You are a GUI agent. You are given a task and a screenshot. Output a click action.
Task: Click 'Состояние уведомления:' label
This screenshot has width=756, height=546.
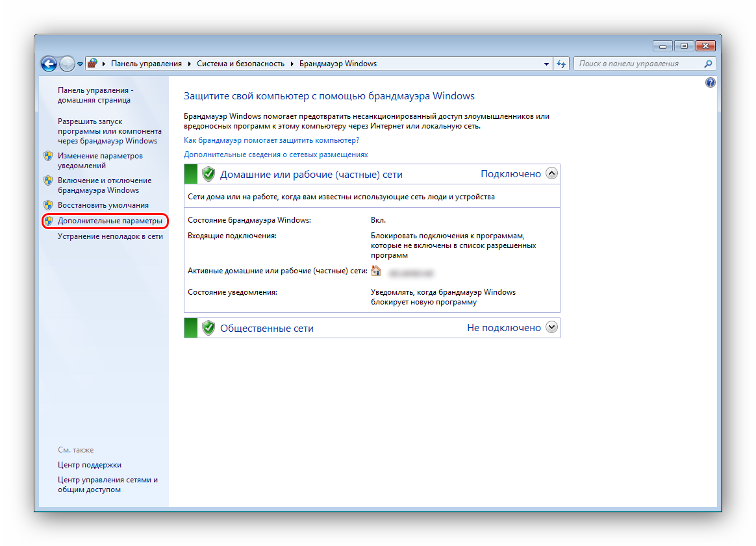pyautogui.click(x=233, y=292)
